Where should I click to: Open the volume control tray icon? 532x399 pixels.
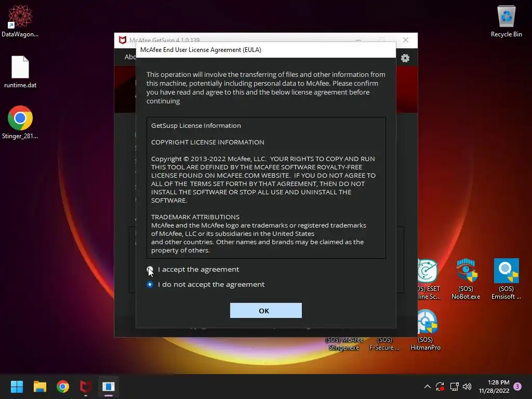coord(467,387)
